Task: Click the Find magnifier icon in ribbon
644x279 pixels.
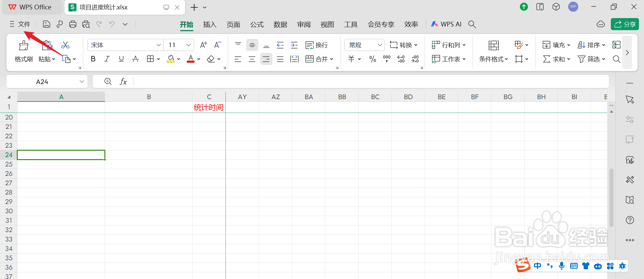Action: coord(616,59)
